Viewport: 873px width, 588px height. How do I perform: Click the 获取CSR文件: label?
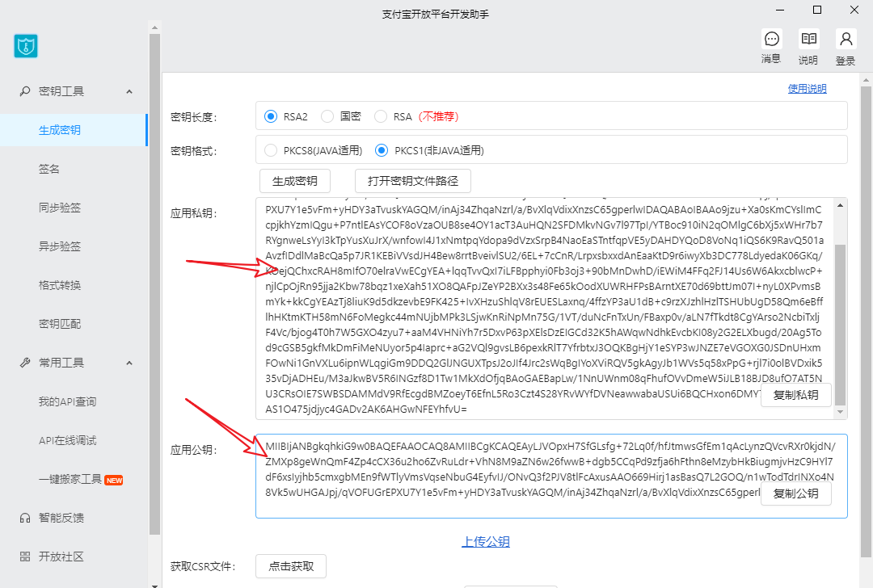point(203,567)
